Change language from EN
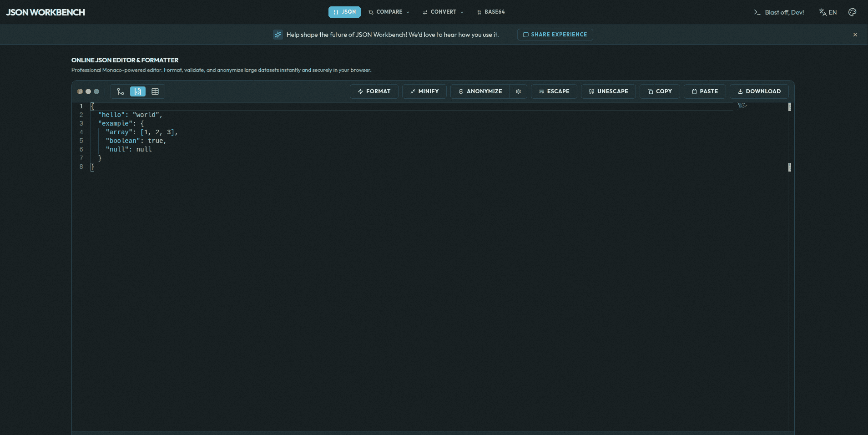This screenshot has height=435, width=868. (x=828, y=12)
